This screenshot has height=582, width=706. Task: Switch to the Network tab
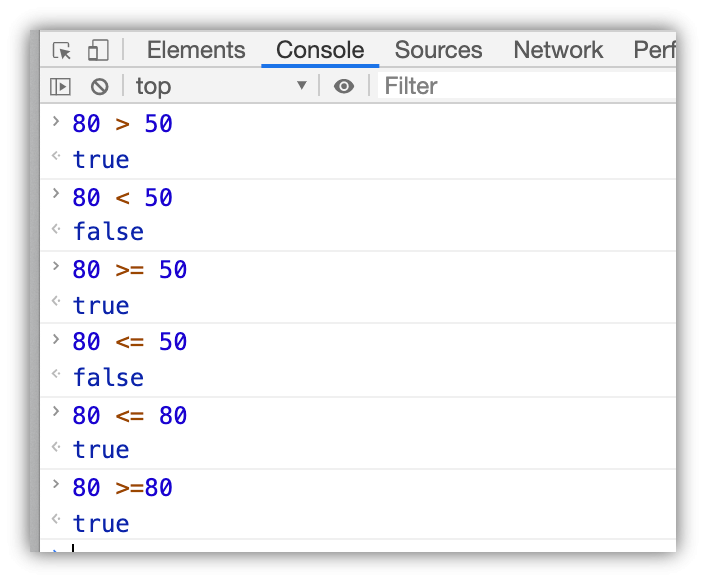(x=558, y=50)
